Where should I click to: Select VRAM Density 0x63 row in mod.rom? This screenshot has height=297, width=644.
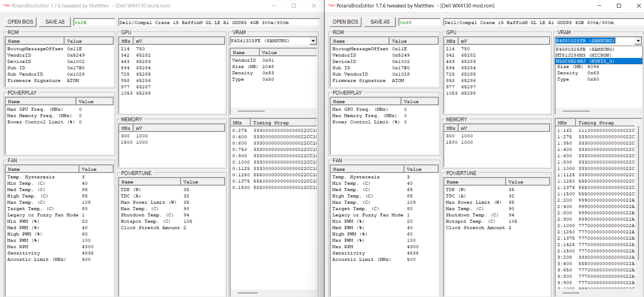[599, 73]
